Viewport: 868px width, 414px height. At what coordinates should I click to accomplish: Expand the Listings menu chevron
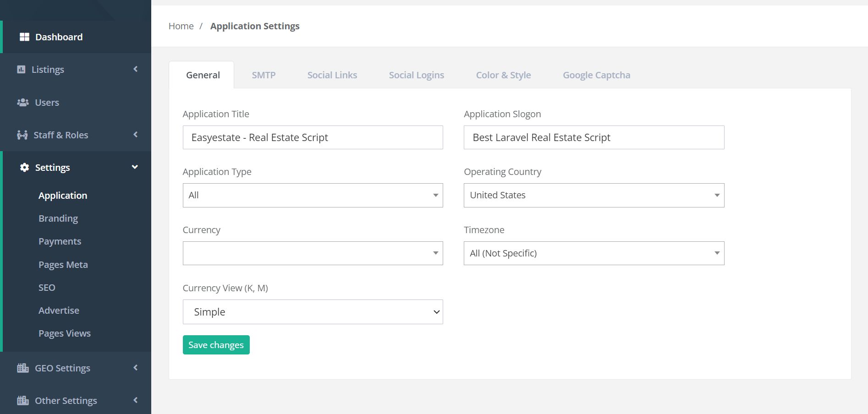pyautogui.click(x=135, y=69)
